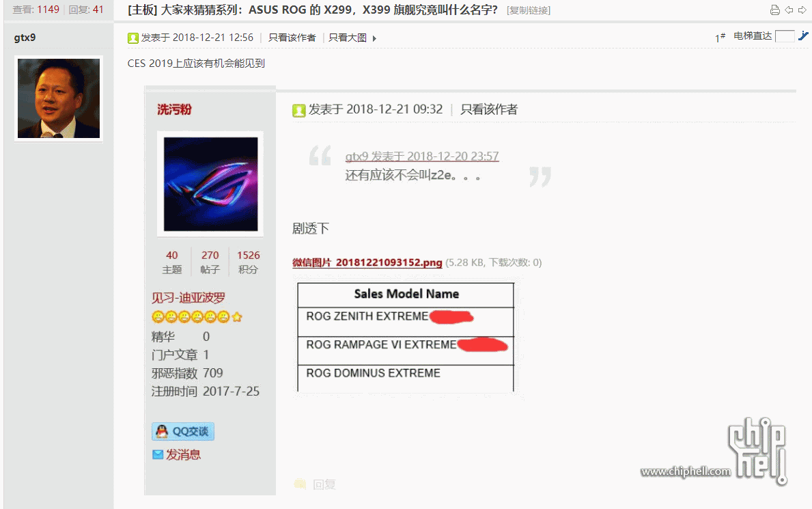Open 洗污粉 username profile link
The height and width of the screenshot is (509, 812).
pos(175,109)
